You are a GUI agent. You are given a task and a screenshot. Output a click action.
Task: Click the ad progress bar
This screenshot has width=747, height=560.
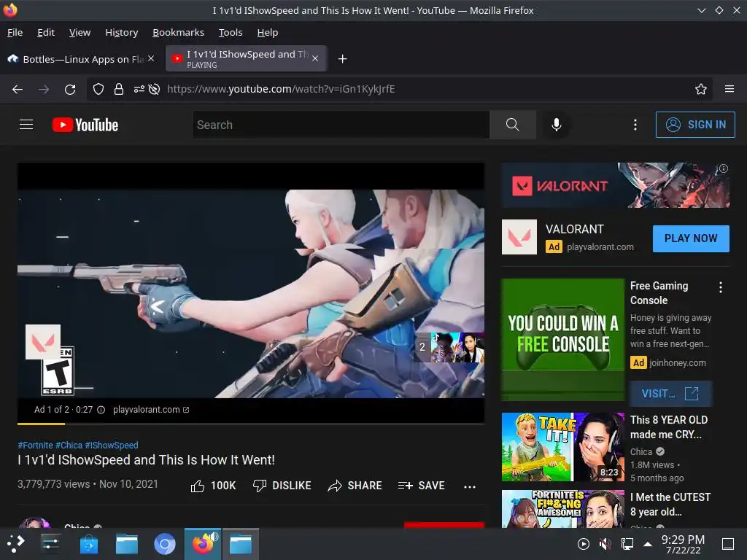click(x=251, y=424)
